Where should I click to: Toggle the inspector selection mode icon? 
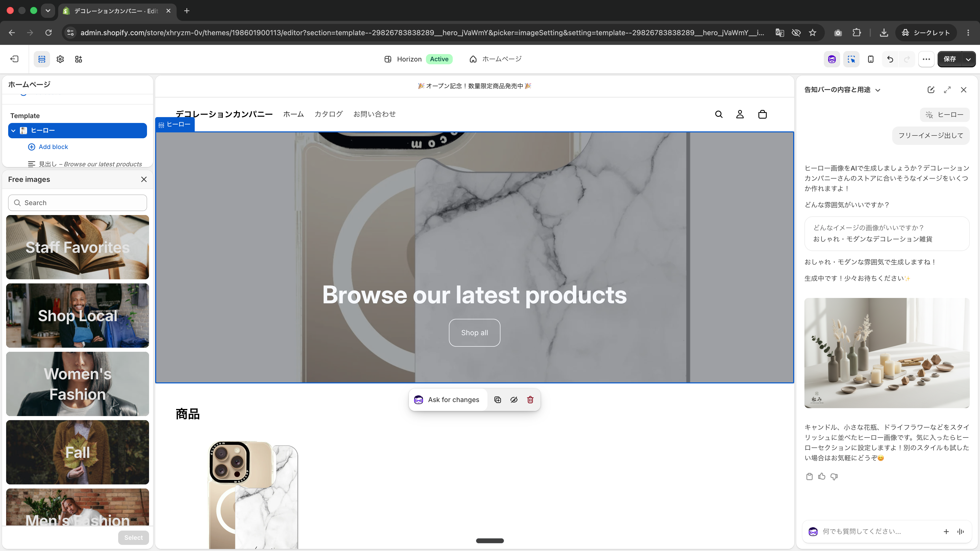851,59
